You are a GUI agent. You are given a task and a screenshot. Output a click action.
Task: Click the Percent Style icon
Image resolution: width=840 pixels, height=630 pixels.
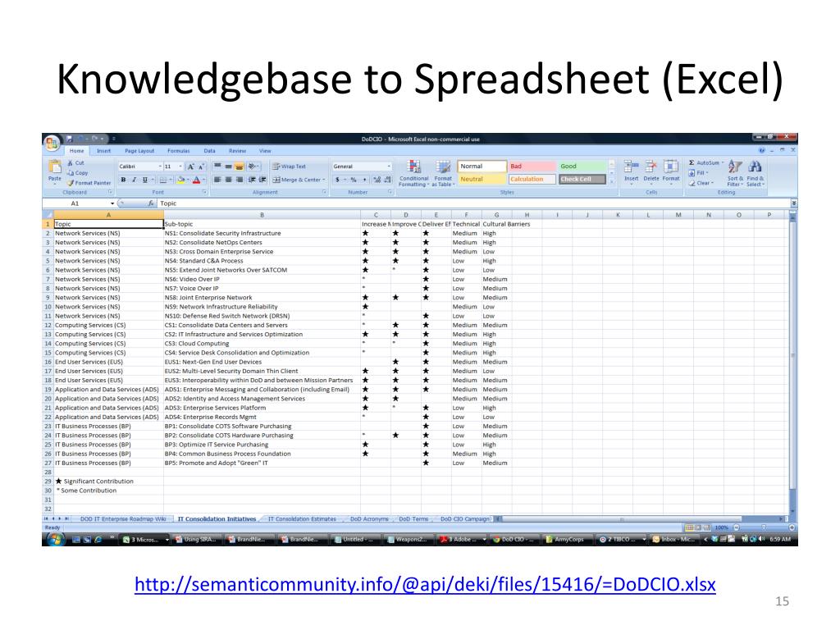tap(354, 180)
